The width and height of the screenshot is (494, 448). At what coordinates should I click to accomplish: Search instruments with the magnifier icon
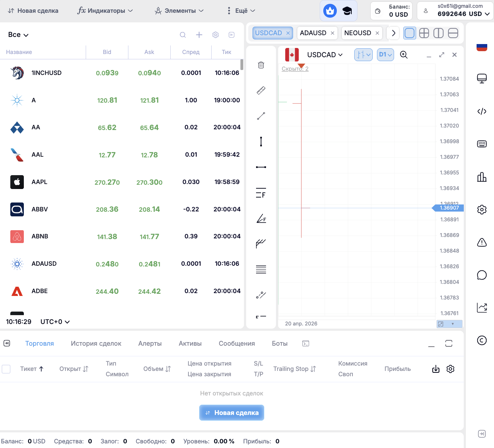[x=183, y=35]
